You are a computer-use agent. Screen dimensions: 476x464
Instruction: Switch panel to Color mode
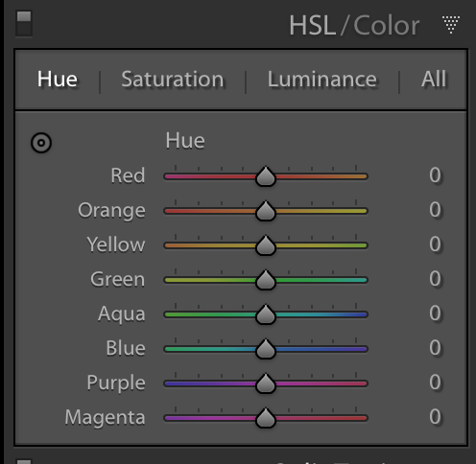pos(387,26)
